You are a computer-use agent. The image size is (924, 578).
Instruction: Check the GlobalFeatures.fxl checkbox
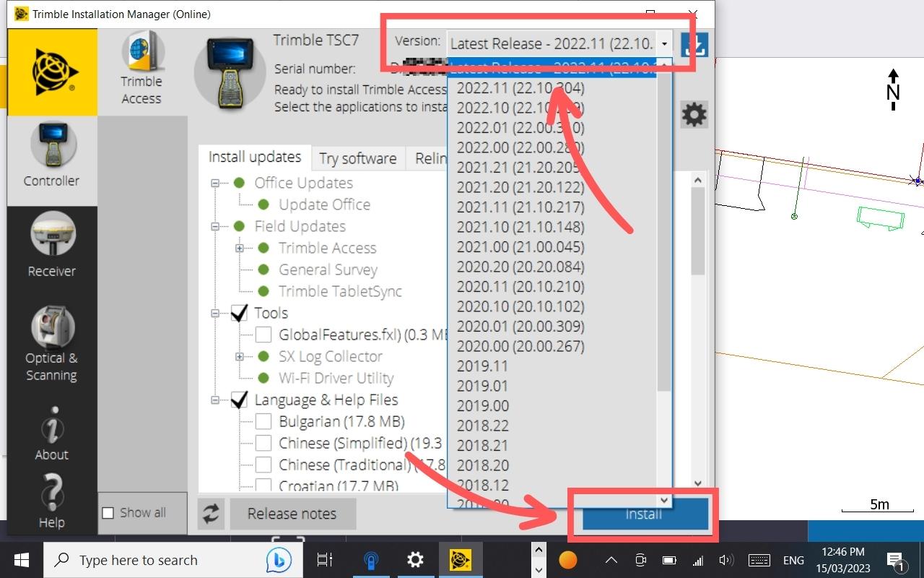(263, 335)
